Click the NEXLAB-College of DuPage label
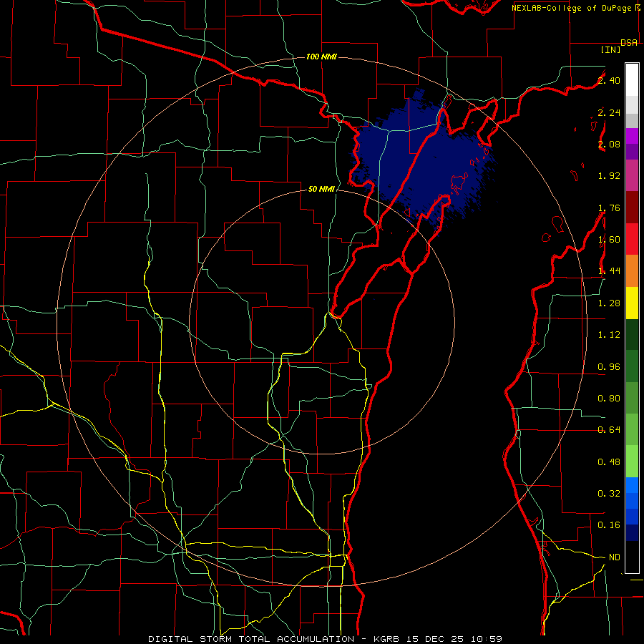This screenshot has height=644, width=644. (572, 8)
